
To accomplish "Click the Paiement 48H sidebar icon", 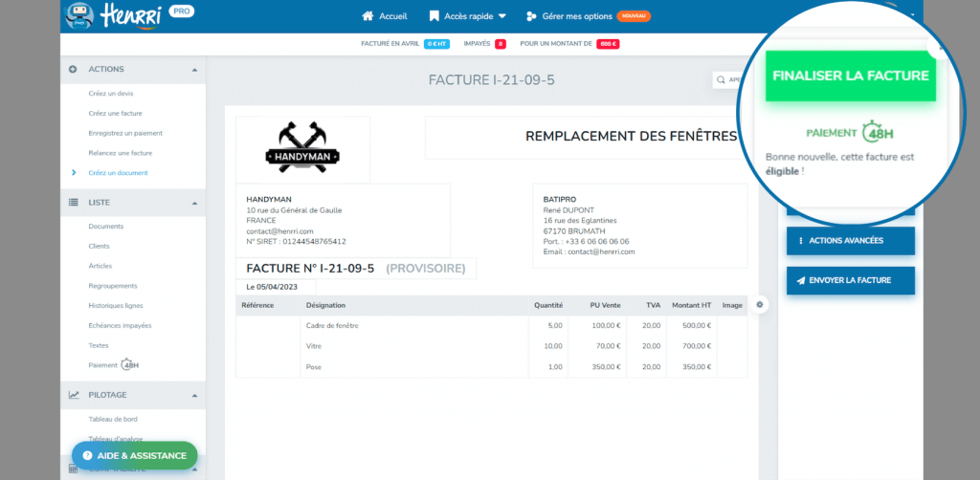I will point(130,364).
